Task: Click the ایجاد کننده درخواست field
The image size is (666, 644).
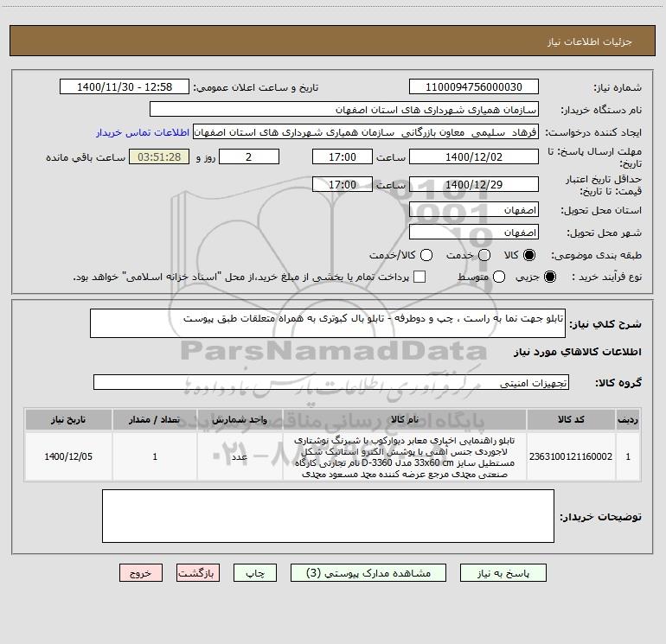Action: (x=366, y=132)
